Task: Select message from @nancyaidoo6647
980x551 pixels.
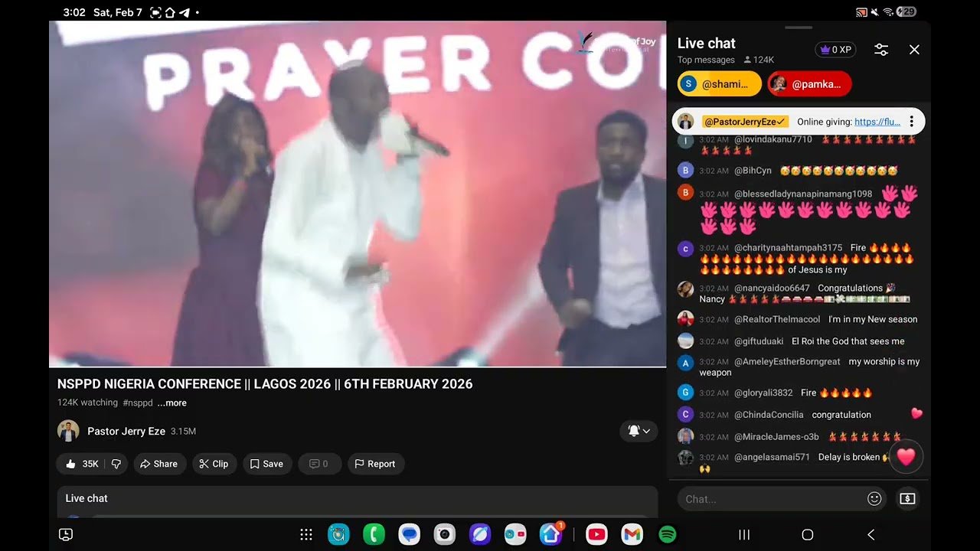Action: tap(799, 294)
